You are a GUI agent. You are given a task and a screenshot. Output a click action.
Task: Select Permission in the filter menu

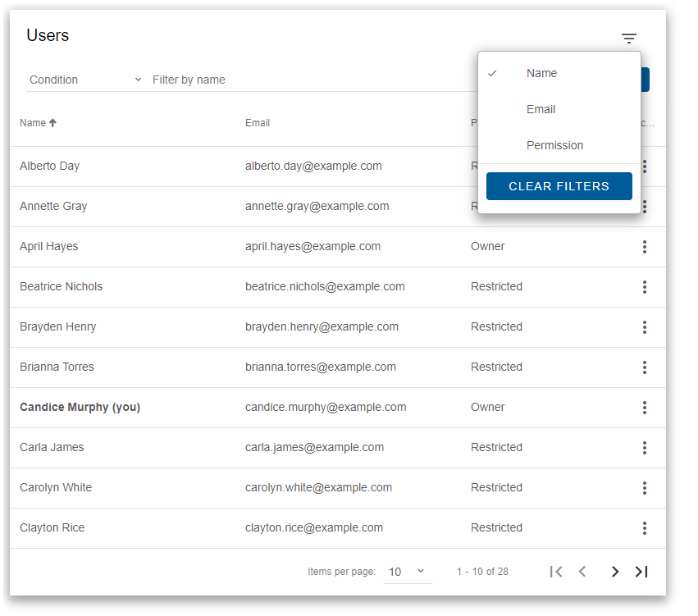pos(554,145)
